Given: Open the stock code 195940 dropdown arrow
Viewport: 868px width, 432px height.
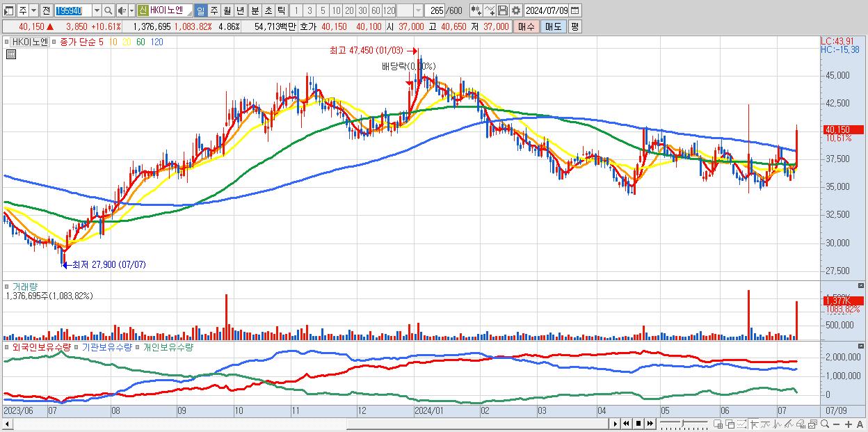Looking at the screenshot, I should click(x=97, y=10).
